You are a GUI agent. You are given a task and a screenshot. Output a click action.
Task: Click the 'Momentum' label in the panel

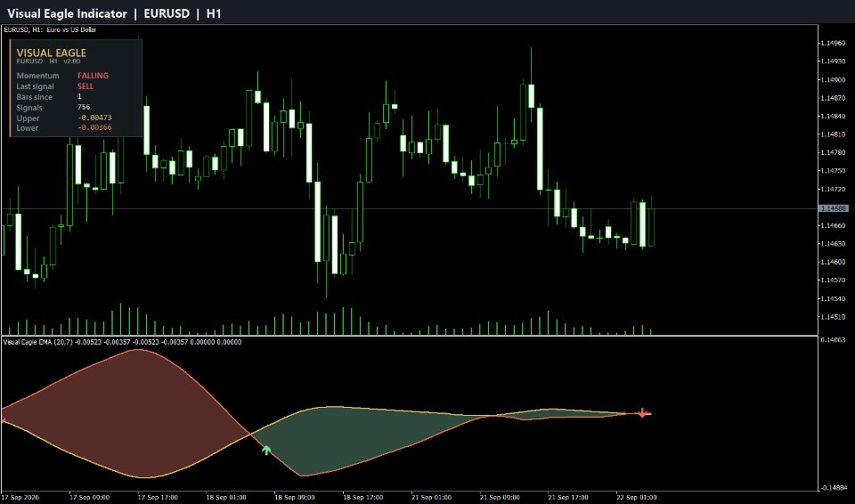click(x=37, y=76)
